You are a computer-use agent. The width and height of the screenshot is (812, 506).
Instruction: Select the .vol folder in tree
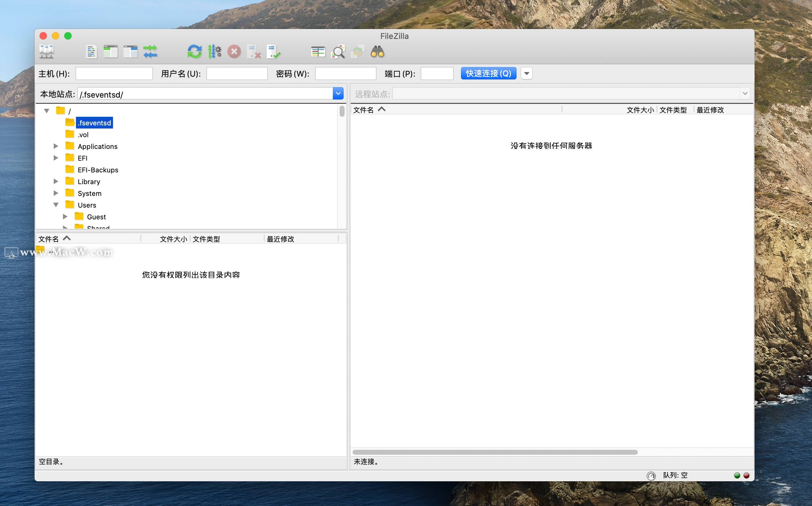(x=83, y=135)
